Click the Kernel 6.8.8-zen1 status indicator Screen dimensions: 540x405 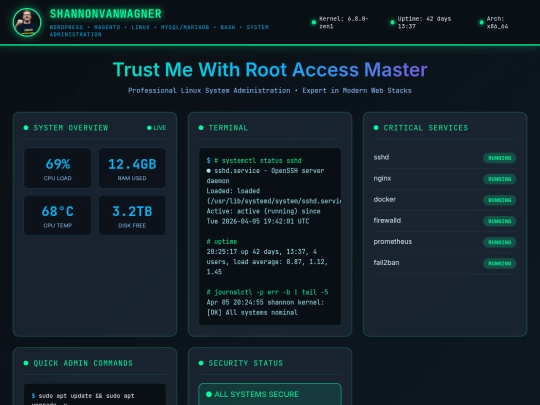340,22
